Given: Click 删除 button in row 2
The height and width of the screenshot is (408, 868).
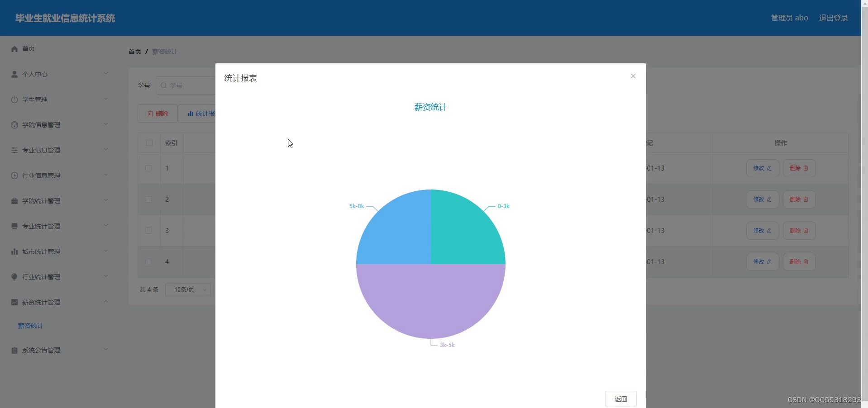Looking at the screenshot, I should 799,199.
